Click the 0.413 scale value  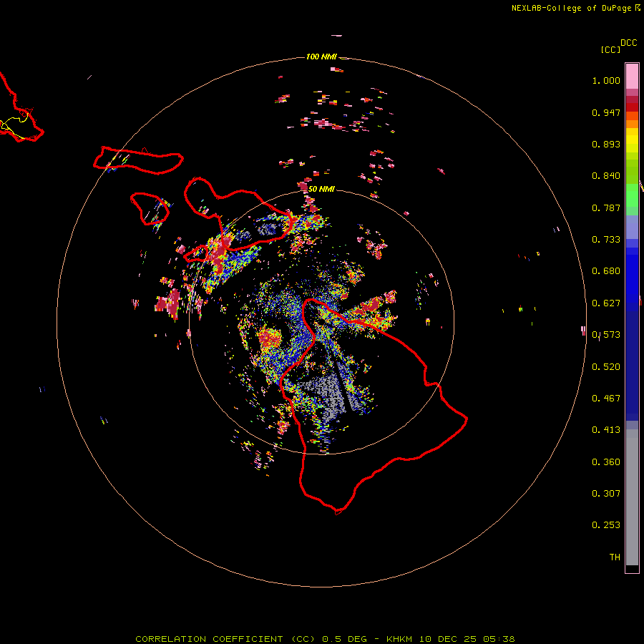click(606, 430)
